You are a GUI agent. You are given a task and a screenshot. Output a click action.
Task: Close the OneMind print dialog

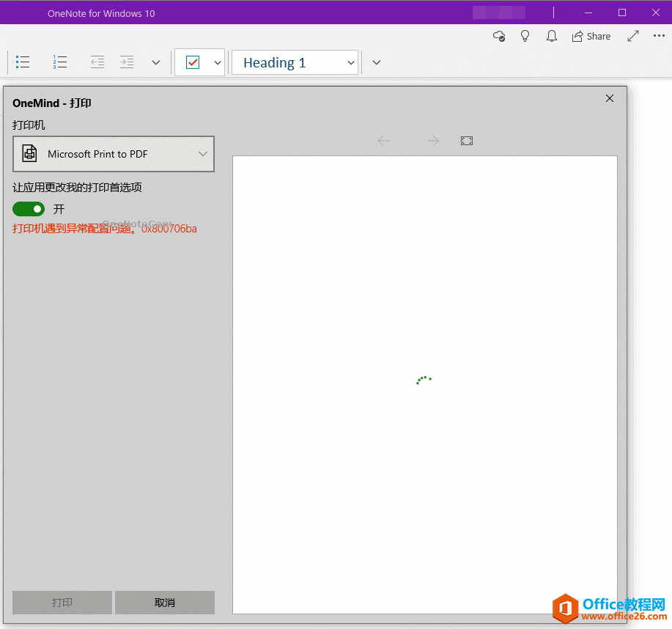pyautogui.click(x=610, y=98)
